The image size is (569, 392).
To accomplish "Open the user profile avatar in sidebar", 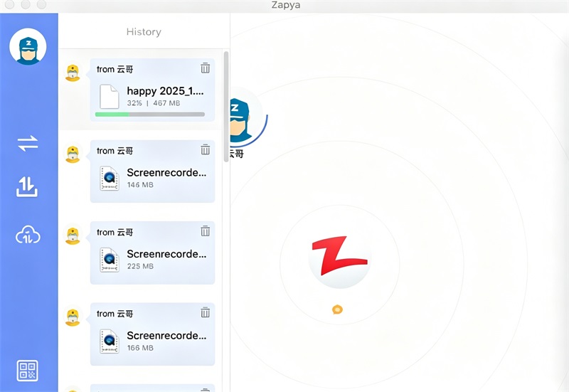I will click(28, 46).
